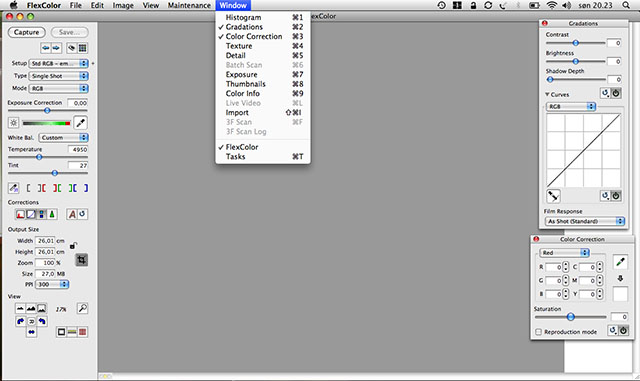Viewport: 640px width, 381px height.
Task: Click the eyedropper icon above Corrections
Action: 13,188
